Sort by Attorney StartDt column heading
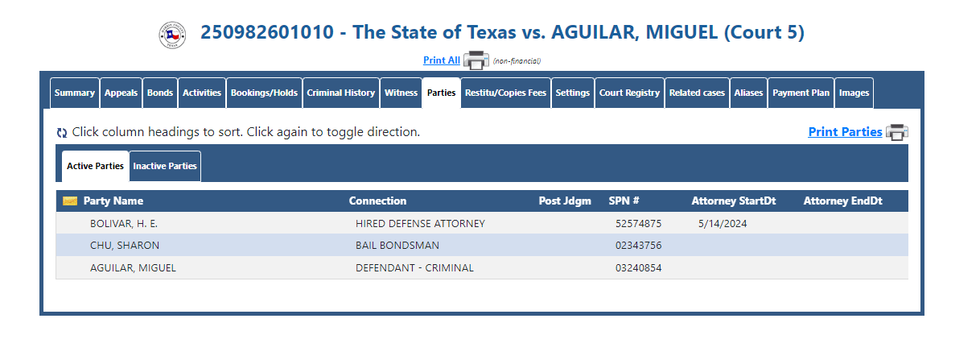The height and width of the screenshot is (360, 980). click(x=734, y=201)
